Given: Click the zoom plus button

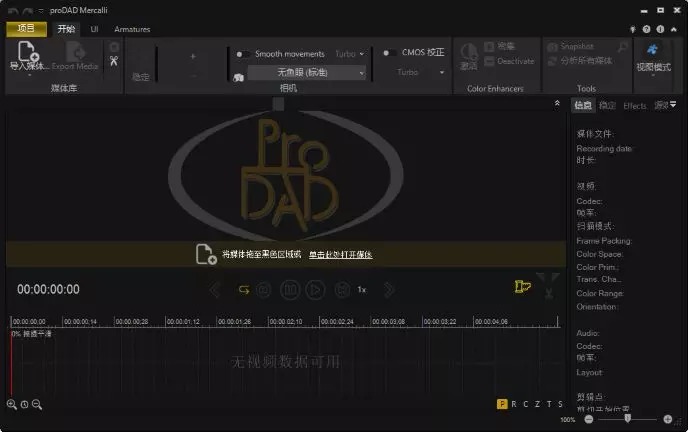Looking at the screenshot, I should point(668,419).
